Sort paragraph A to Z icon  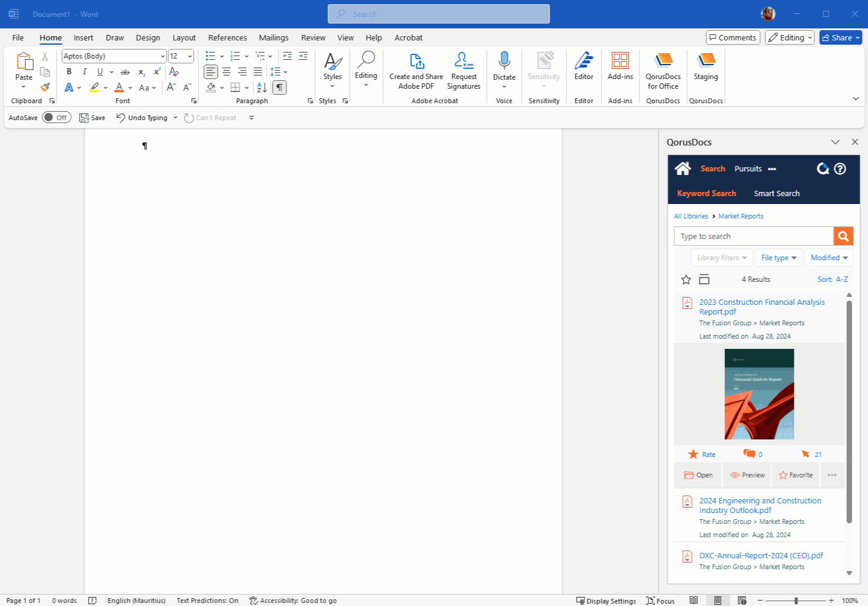click(262, 88)
